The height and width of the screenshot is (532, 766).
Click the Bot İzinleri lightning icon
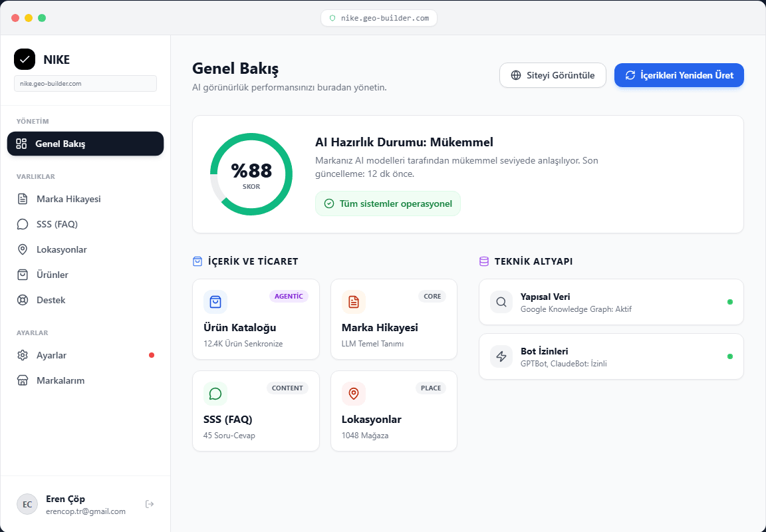tap(501, 356)
